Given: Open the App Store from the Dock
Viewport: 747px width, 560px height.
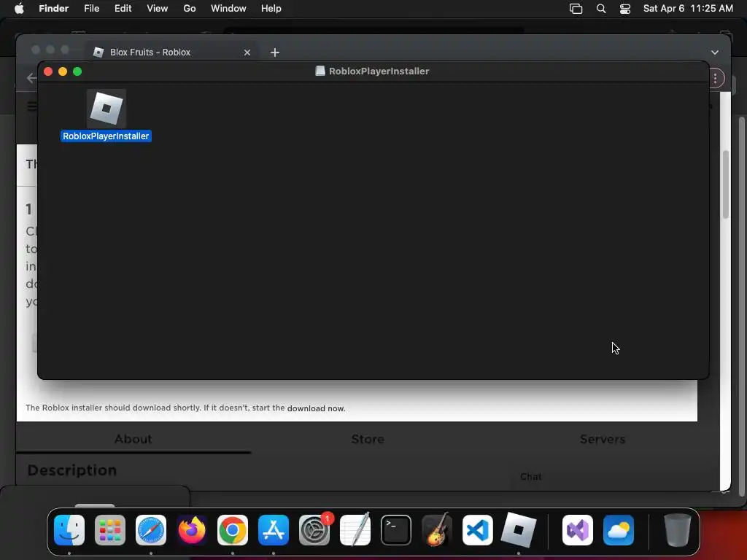Looking at the screenshot, I should click(x=274, y=530).
